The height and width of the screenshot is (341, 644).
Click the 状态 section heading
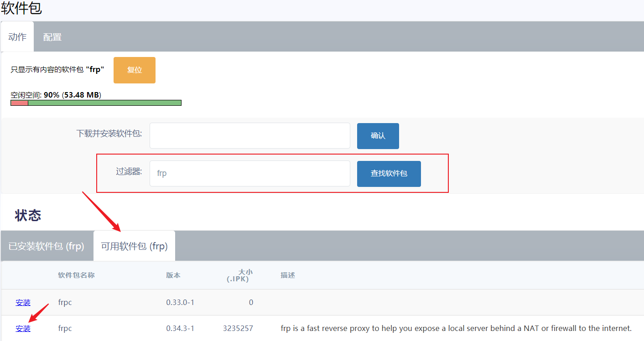[28, 216]
